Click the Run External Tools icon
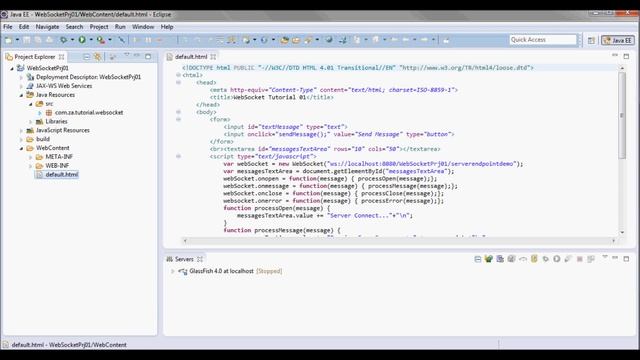 [x=100, y=40]
